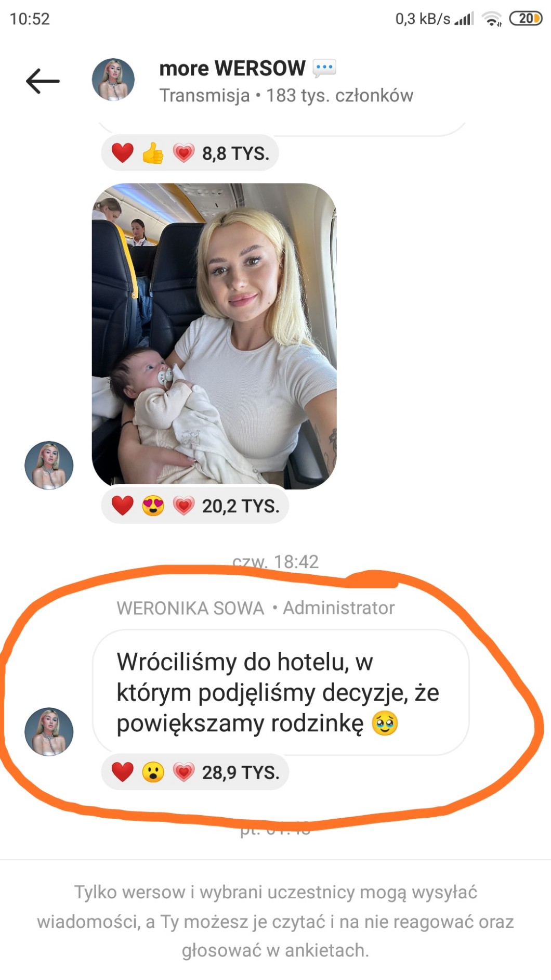The height and width of the screenshot is (980, 551).
Task: Tap heart-eyes emoji under the photo
Action: [x=153, y=506]
